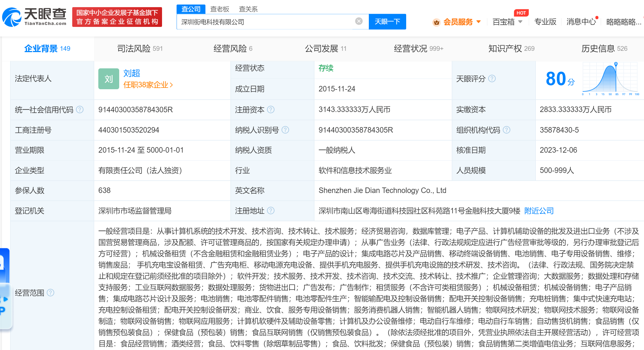Image resolution: width=644 pixels, height=350 pixels.
Task: Open the 司法风险 tab
Action: 140,49
